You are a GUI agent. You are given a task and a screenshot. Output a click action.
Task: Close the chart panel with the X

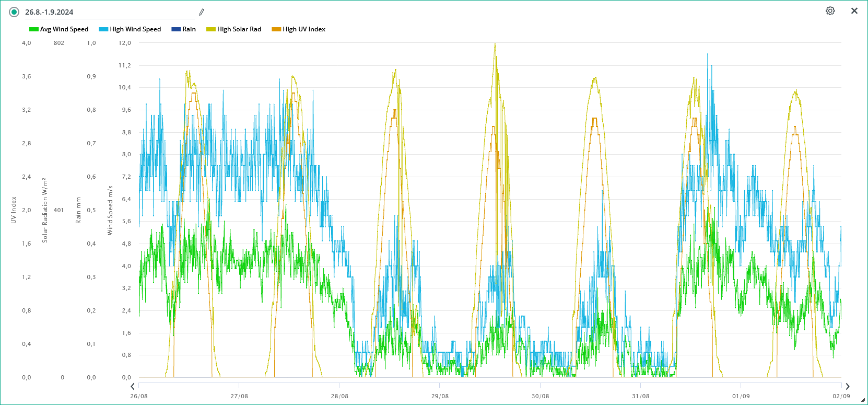(x=854, y=11)
